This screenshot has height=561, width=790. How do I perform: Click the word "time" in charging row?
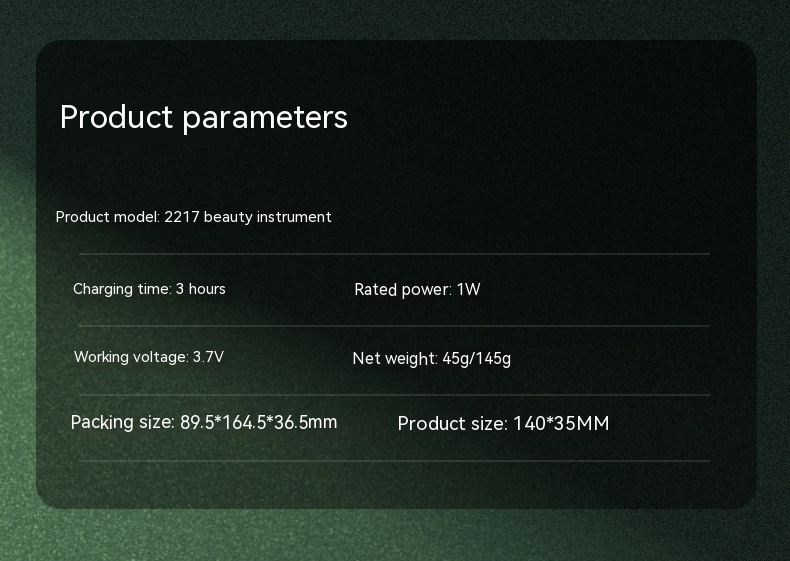153,289
